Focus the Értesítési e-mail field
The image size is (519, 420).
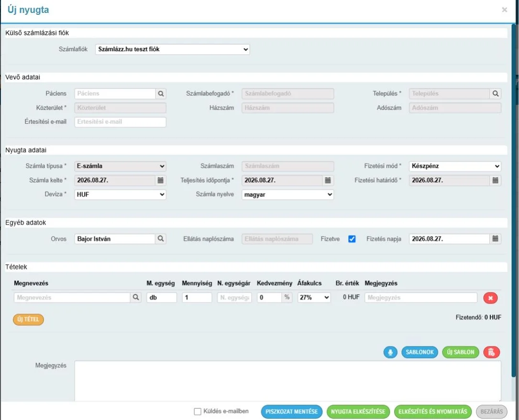click(120, 122)
